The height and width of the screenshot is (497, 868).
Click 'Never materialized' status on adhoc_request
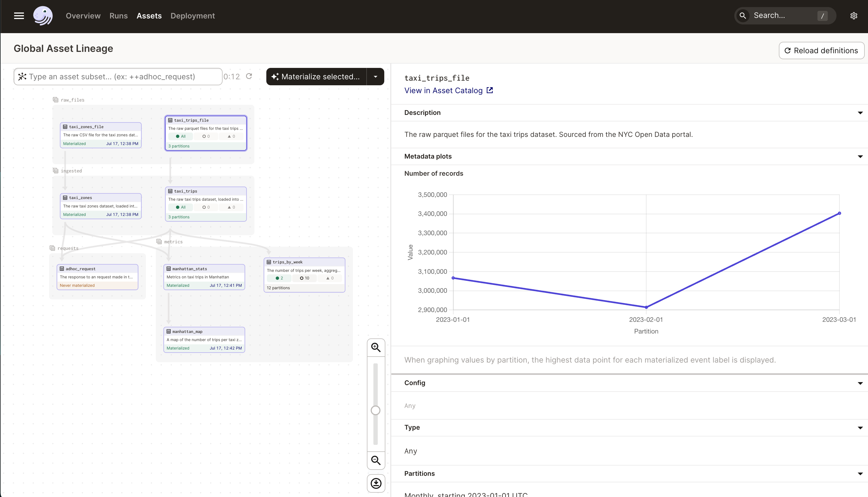point(77,285)
